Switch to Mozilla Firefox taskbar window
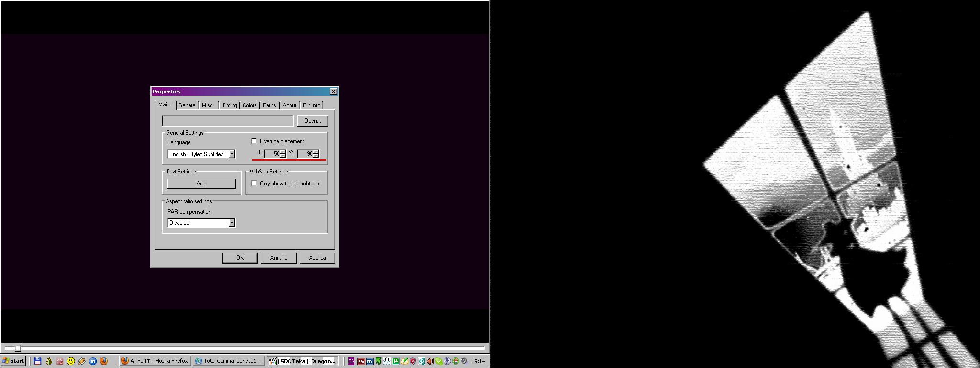980x368 pixels. (155, 361)
